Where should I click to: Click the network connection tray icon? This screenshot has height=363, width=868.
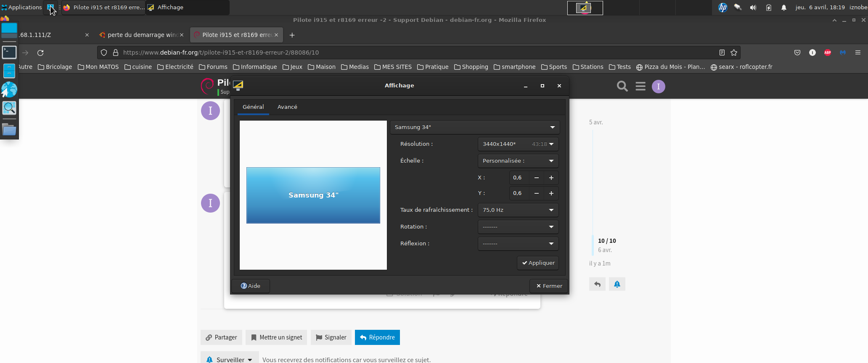pos(738,7)
